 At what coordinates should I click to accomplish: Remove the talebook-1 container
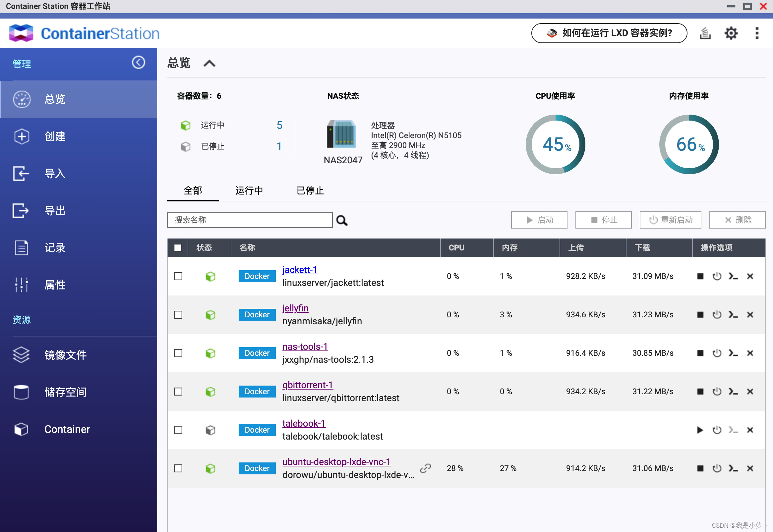click(750, 430)
